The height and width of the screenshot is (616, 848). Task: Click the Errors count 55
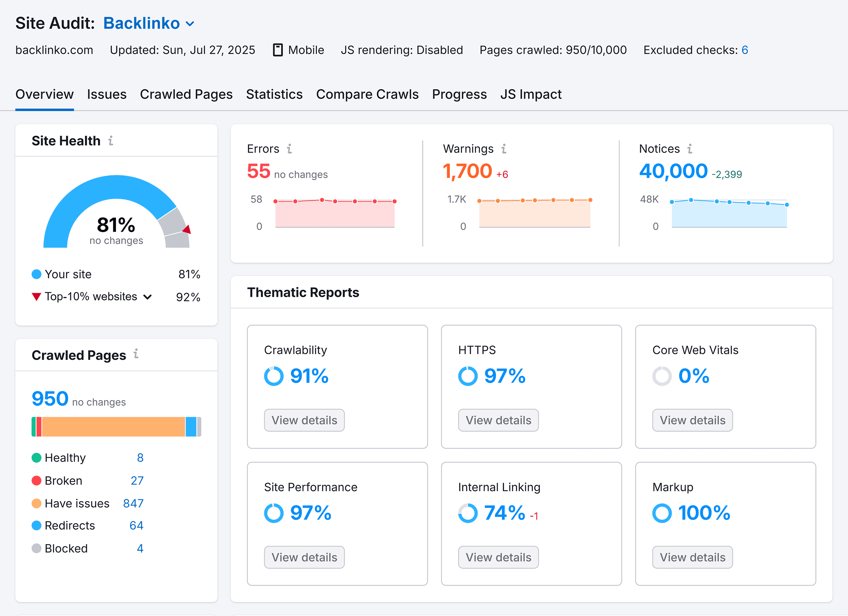pos(258,171)
